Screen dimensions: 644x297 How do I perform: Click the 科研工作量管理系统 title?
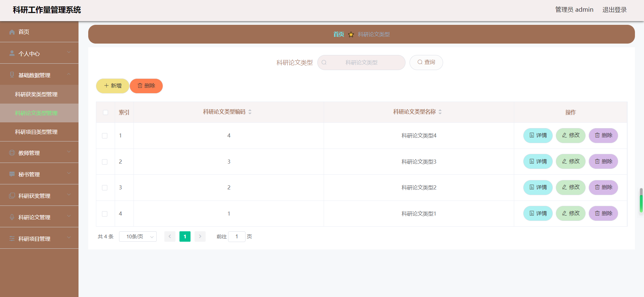[47, 10]
